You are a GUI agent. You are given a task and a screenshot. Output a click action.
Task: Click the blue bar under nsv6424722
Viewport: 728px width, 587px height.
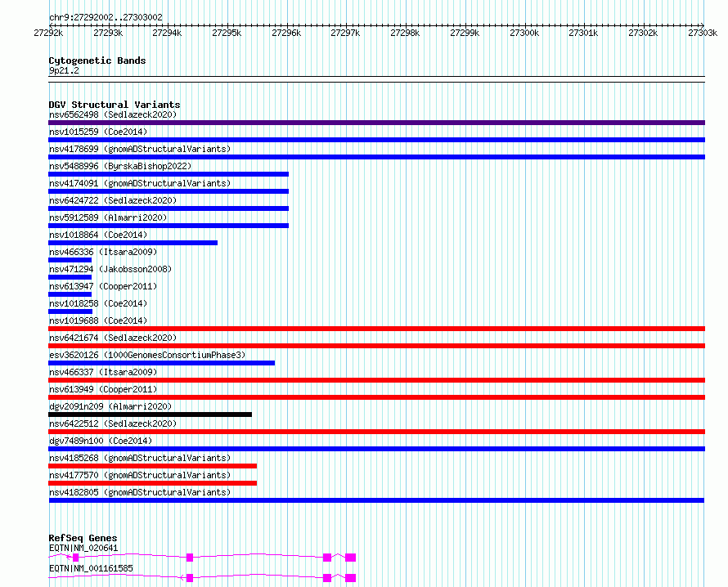pyautogui.click(x=169, y=208)
